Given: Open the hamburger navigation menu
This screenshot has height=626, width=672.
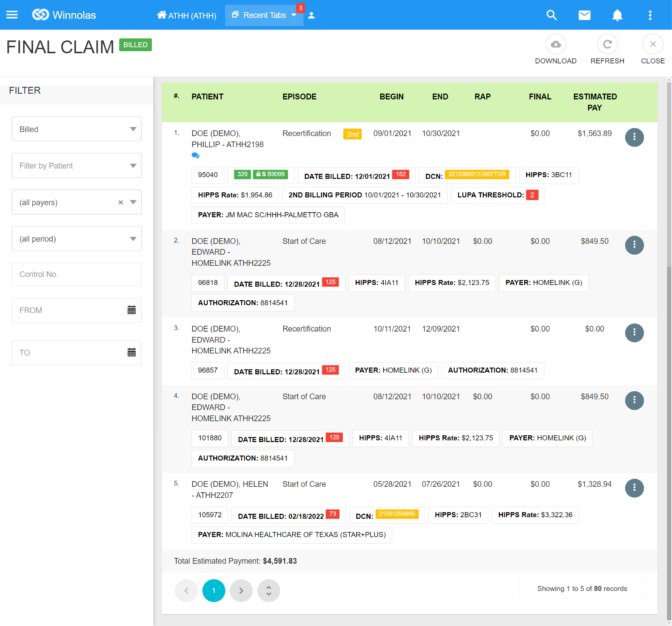Looking at the screenshot, I should 12,15.
